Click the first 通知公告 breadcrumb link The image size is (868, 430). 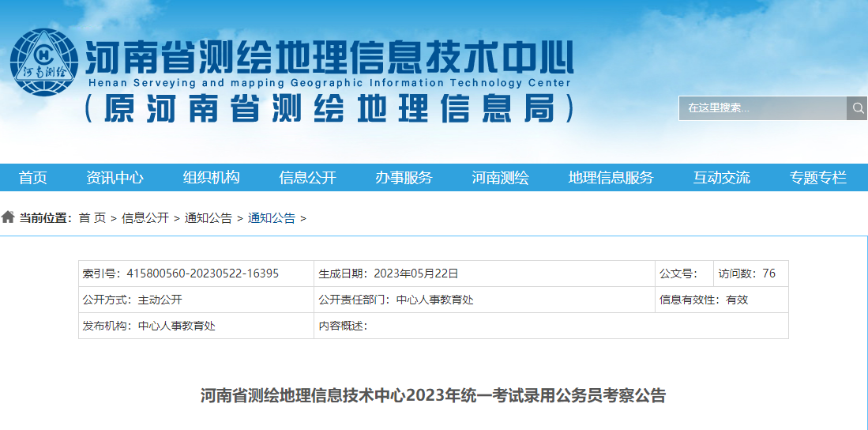tap(209, 218)
